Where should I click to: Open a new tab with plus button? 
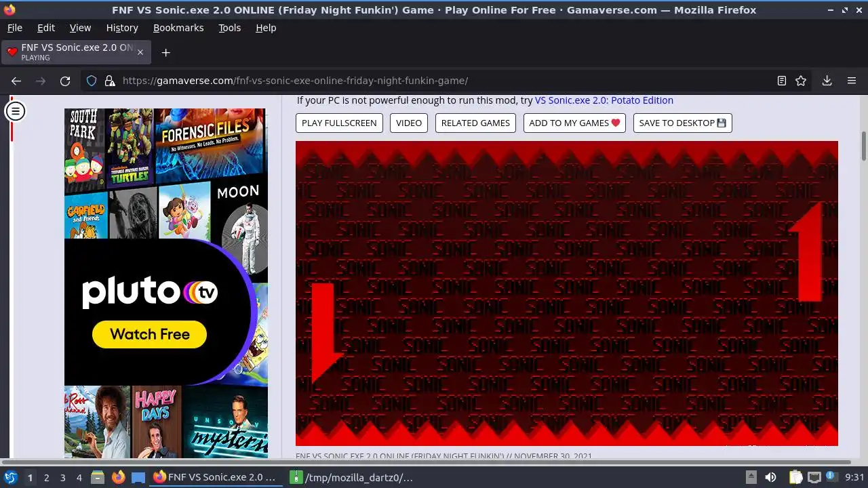tap(165, 52)
